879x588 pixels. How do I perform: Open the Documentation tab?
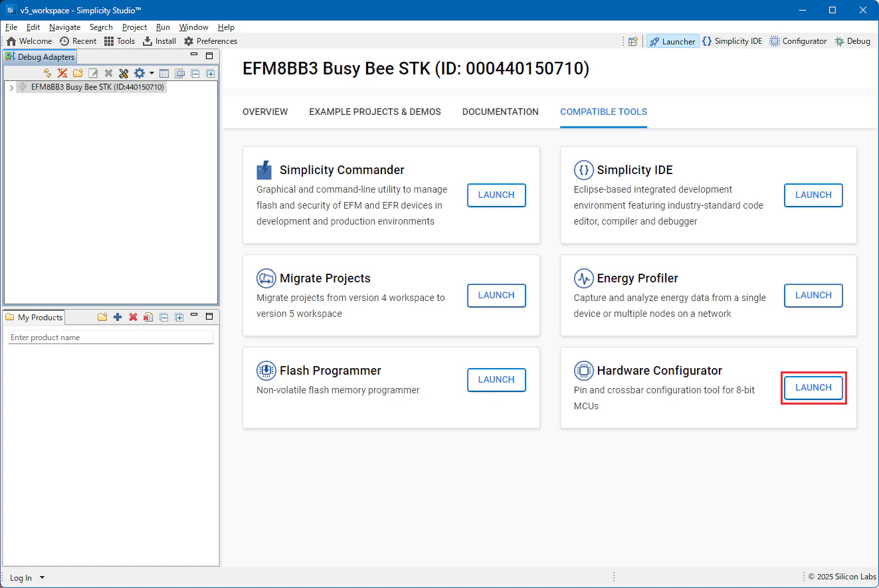pos(500,112)
